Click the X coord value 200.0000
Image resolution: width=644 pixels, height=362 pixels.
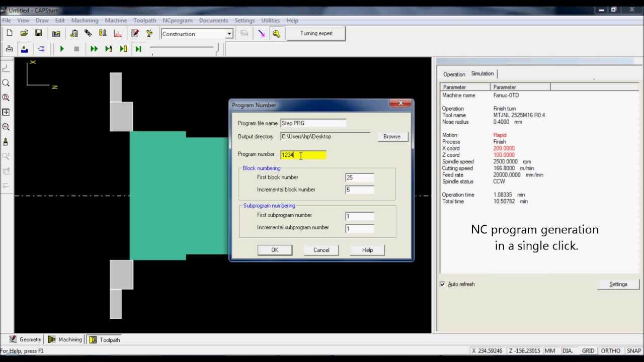[x=504, y=148]
